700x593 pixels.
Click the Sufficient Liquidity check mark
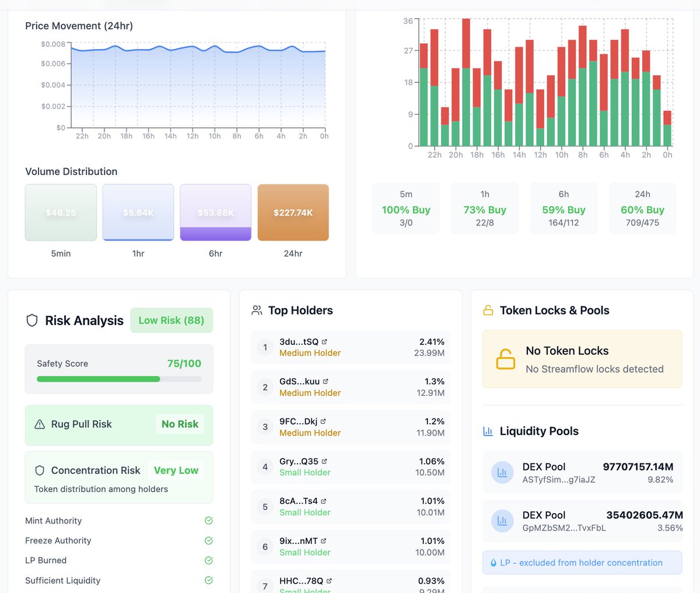(209, 580)
